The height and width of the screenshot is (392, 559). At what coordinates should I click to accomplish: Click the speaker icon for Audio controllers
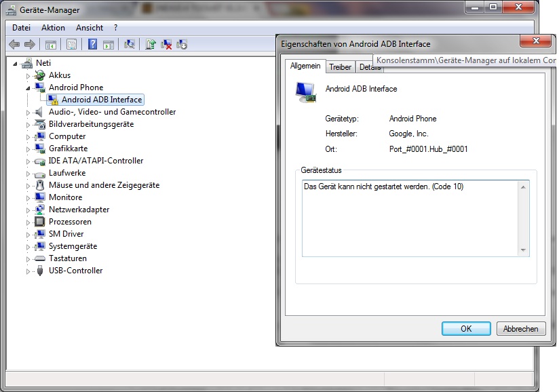[x=39, y=112]
